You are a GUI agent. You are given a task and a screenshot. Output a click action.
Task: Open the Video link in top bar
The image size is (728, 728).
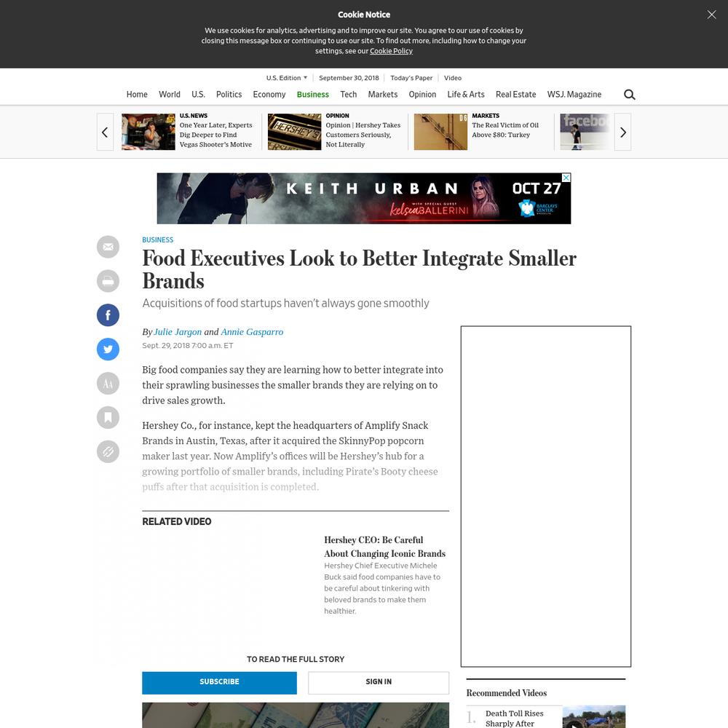(453, 78)
